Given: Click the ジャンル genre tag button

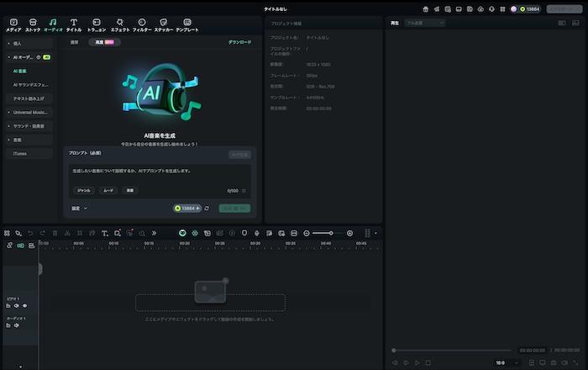Looking at the screenshot, I should [x=83, y=191].
